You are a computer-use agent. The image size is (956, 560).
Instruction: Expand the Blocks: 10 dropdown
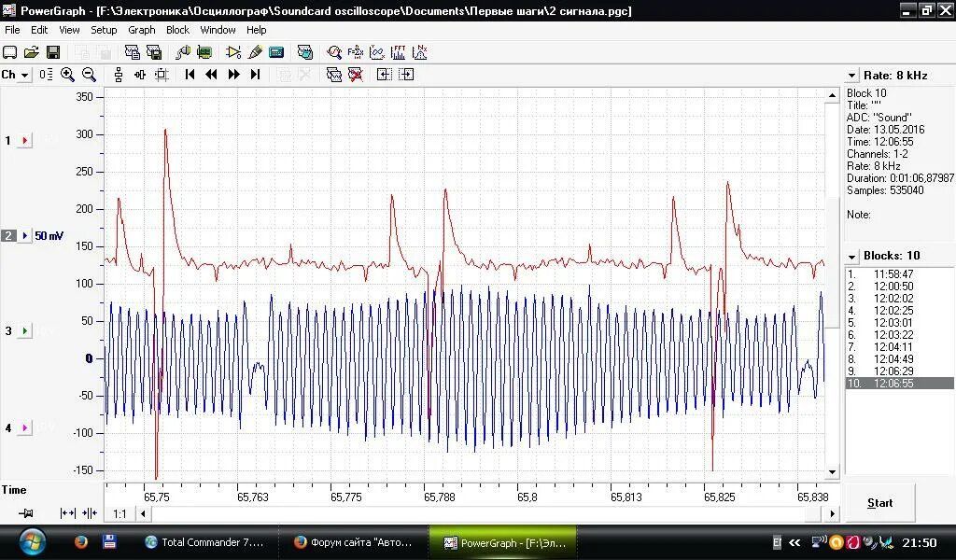[851, 255]
